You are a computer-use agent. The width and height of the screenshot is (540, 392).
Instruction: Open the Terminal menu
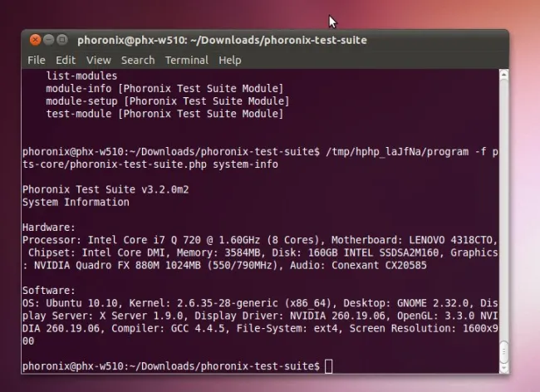187,61
